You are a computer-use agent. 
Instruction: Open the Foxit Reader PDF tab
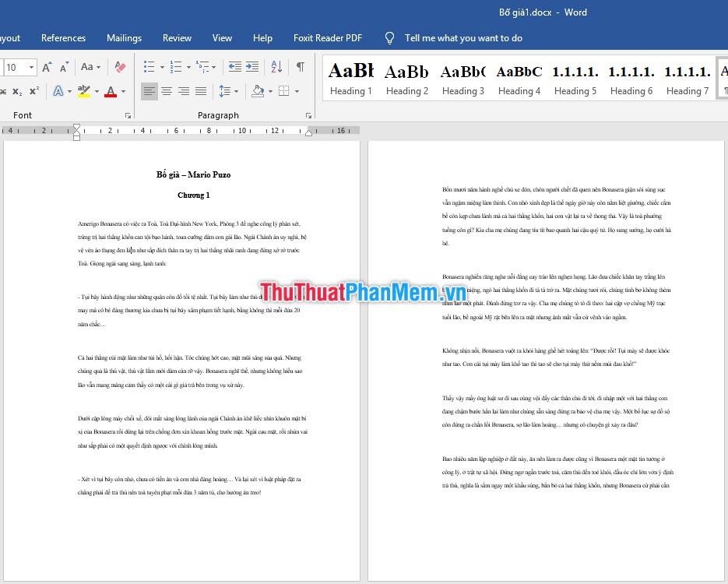click(328, 37)
